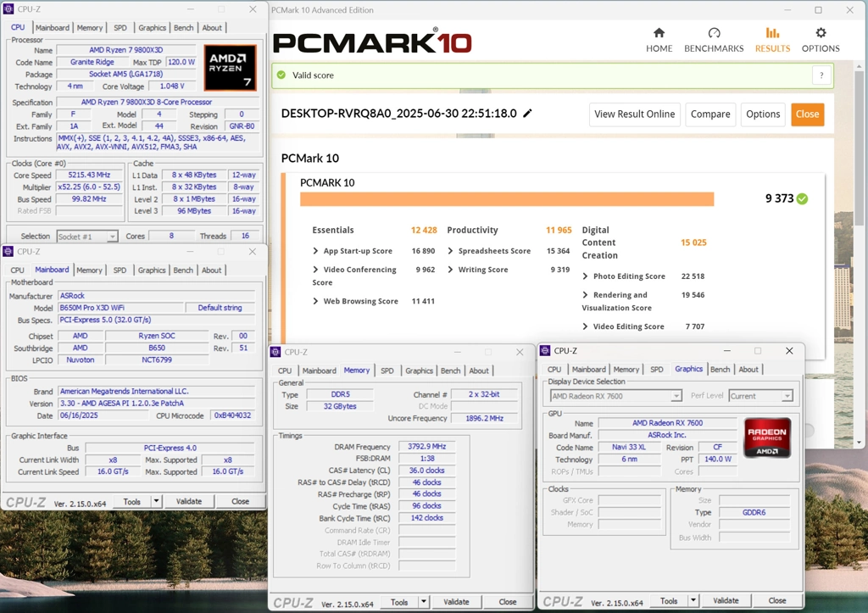Image resolution: width=868 pixels, height=613 pixels.
Task: Open the Benchmarks gauge icon section
Action: (714, 40)
